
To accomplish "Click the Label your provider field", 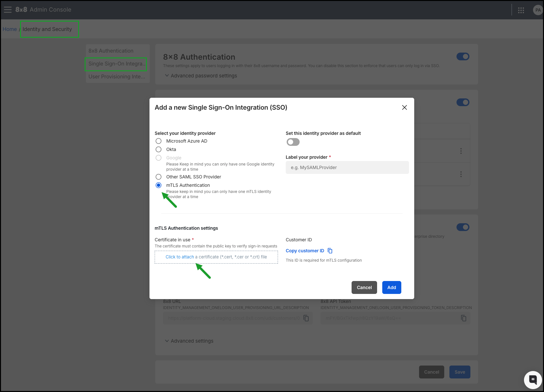I will point(347,167).
